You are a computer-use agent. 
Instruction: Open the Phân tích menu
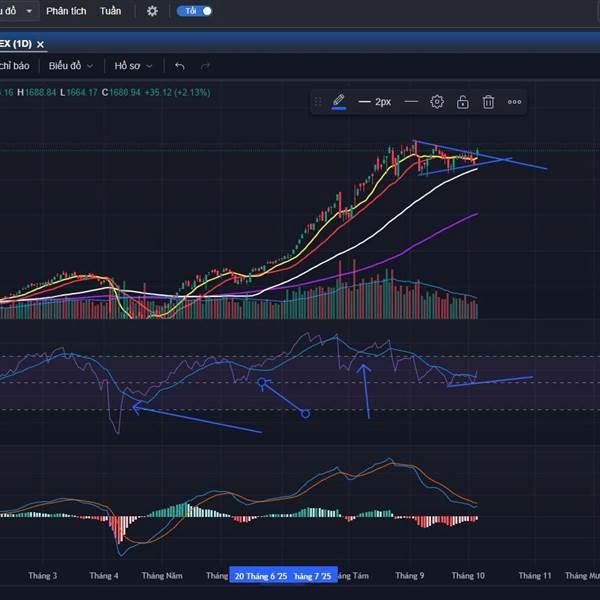tap(66, 11)
